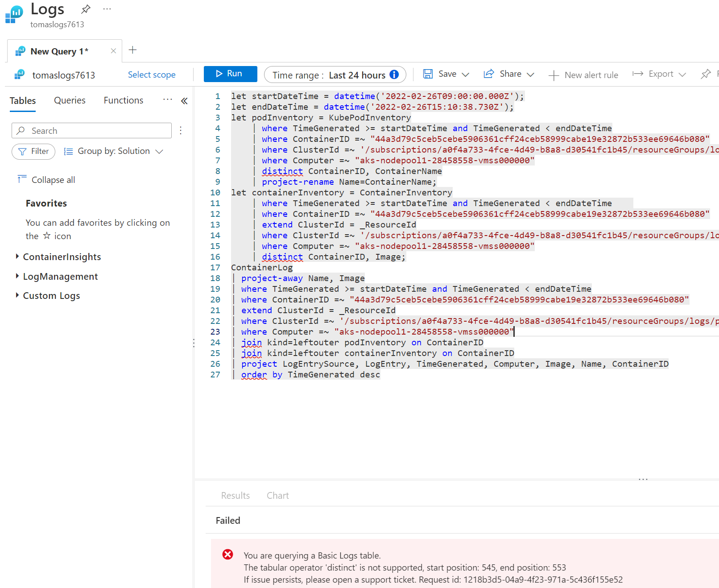Image resolution: width=719 pixels, height=588 pixels.
Task: Open the ellipsis menu next to Logs title
Action: (107, 9)
